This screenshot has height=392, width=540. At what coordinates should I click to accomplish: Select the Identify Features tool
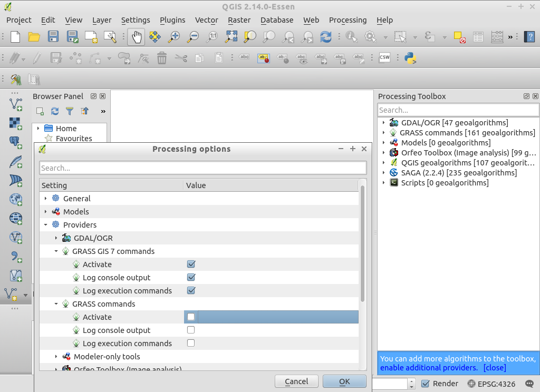[x=352, y=36]
